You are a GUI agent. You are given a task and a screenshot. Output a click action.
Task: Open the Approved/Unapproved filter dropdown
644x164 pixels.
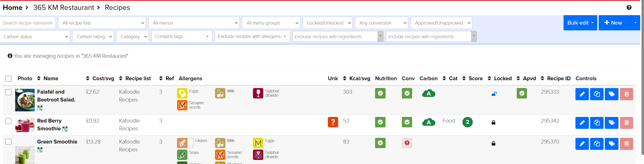441,23
